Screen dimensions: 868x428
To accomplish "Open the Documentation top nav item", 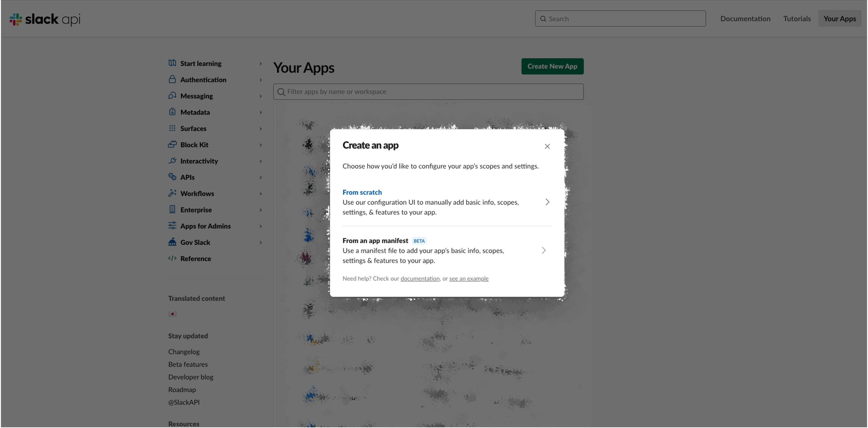I will pos(745,19).
